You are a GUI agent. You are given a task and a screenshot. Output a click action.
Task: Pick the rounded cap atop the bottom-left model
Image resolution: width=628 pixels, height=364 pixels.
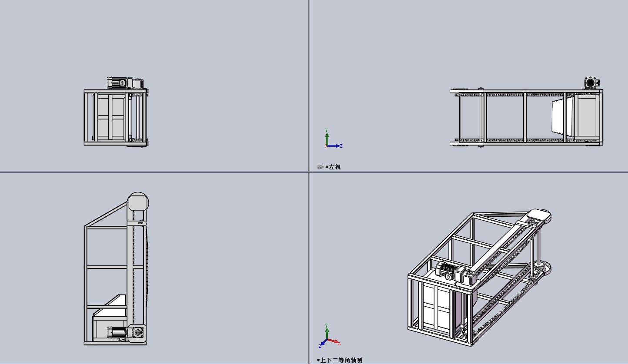(138, 202)
